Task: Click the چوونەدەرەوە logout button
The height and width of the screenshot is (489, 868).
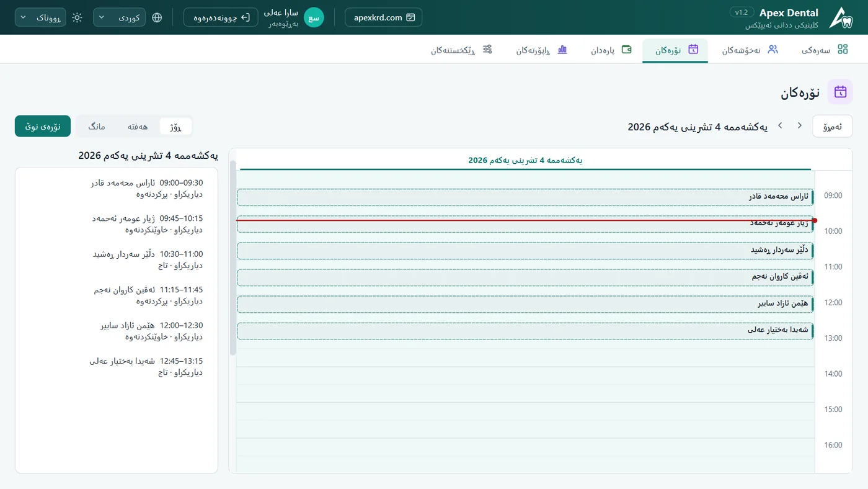Action: point(221,17)
